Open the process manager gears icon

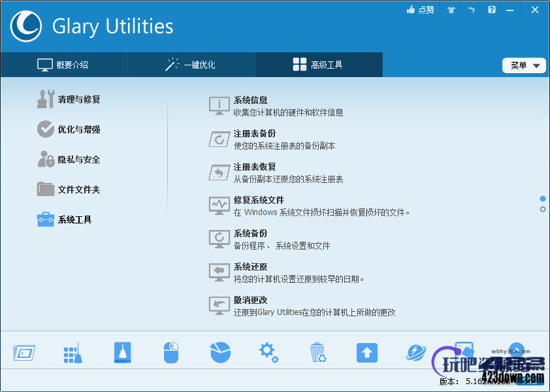pos(269,353)
